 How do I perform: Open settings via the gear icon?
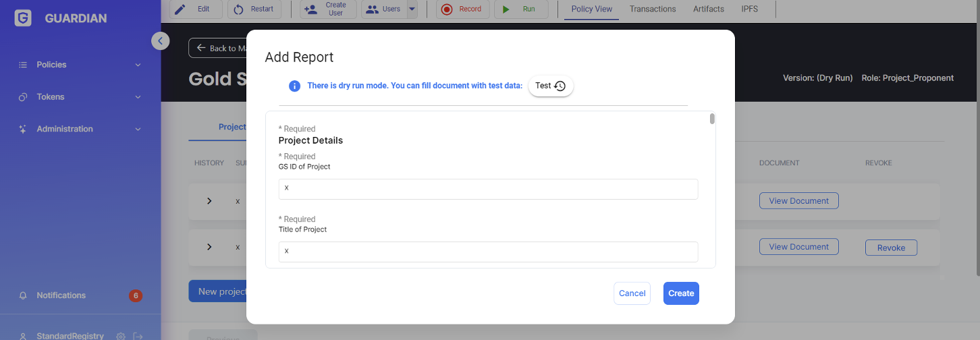[121, 336]
